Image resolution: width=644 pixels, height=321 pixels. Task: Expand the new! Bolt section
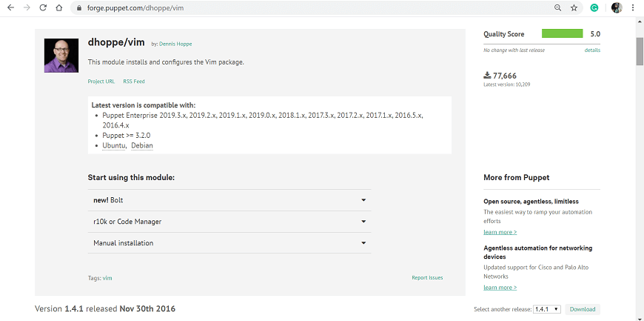pyautogui.click(x=229, y=200)
